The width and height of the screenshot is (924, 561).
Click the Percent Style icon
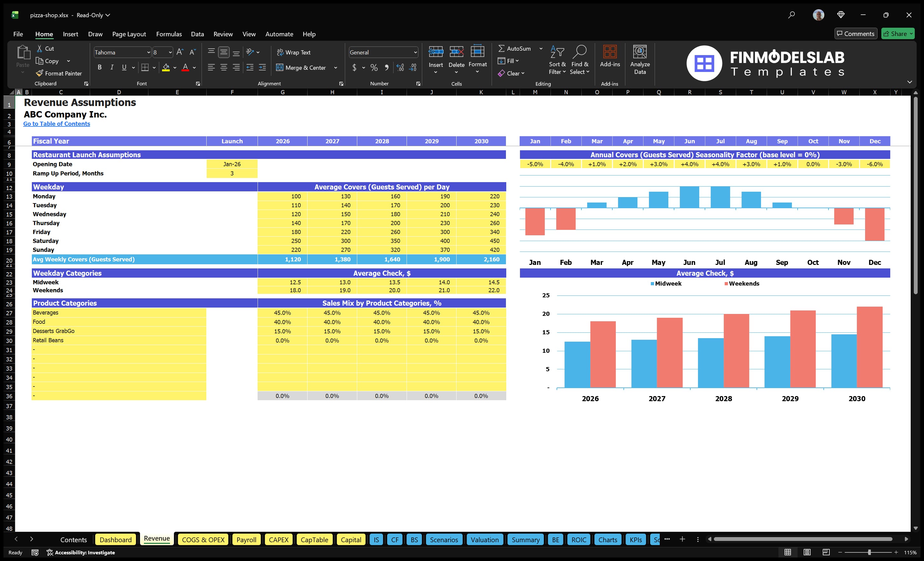pos(373,67)
